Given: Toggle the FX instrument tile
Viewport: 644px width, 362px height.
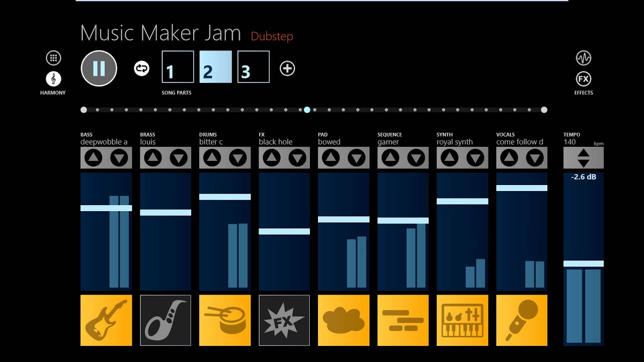Looking at the screenshot, I should pyautogui.click(x=284, y=320).
